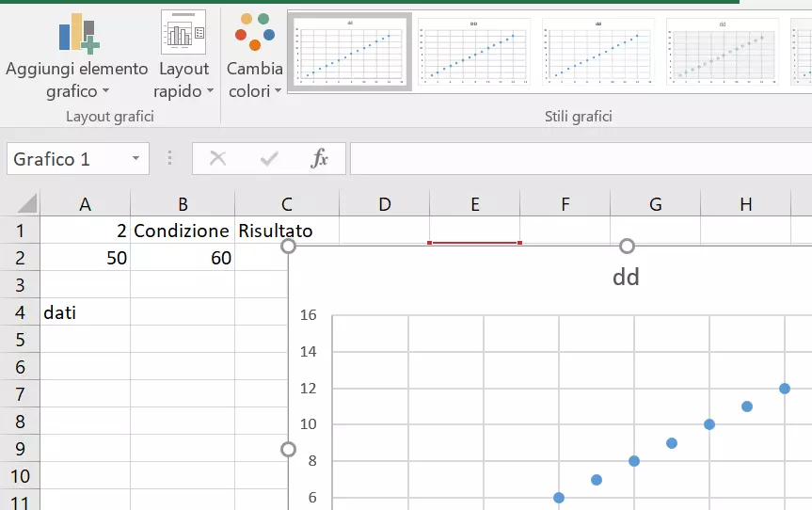Click into the formula bar input field
Viewport: 812px width, 510px height.
click(x=579, y=159)
